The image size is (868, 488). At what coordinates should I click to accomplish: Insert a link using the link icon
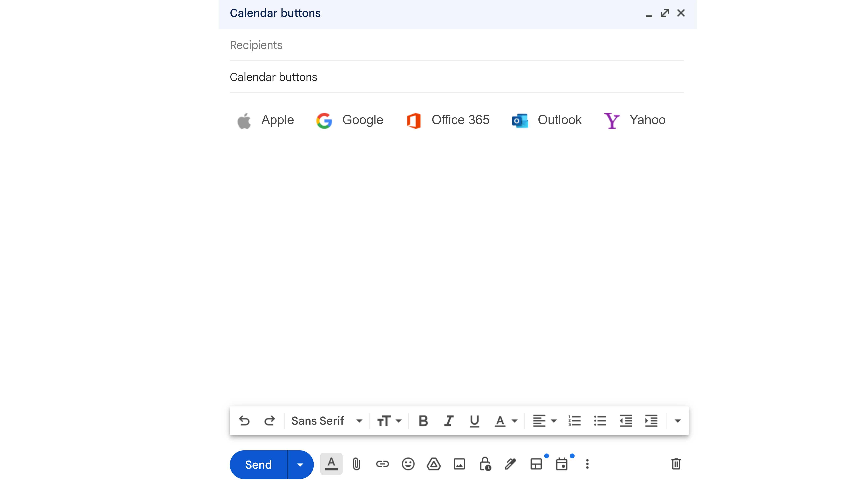click(382, 464)
